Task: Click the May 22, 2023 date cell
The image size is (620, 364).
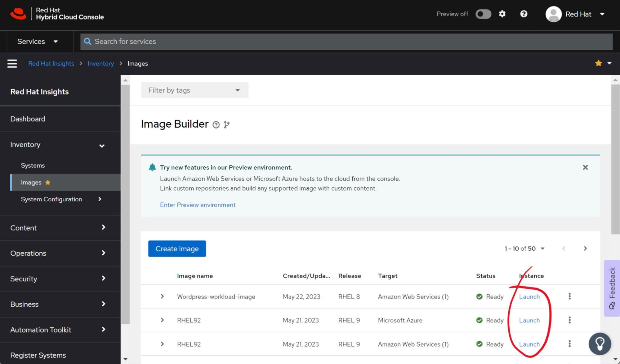Action: point(301,296)
